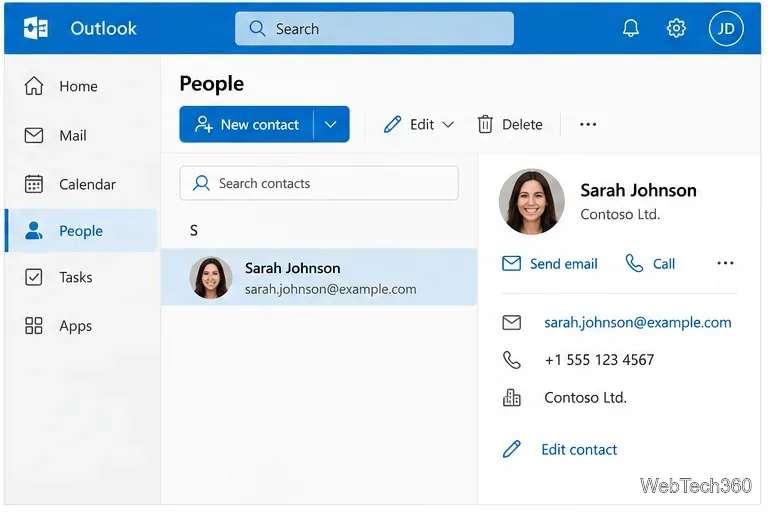Click Sarah Johnson's large profile photo

pos(531,202)
